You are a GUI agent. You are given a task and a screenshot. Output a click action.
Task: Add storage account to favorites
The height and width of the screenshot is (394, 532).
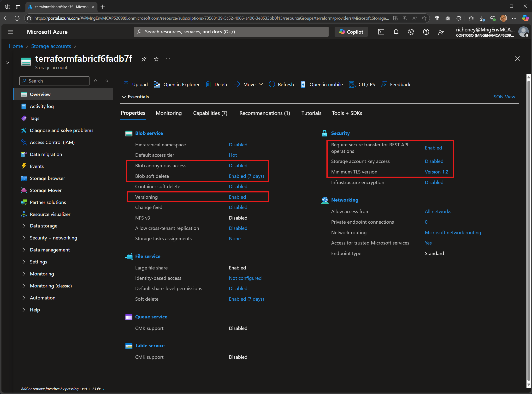tap(156, 59)
